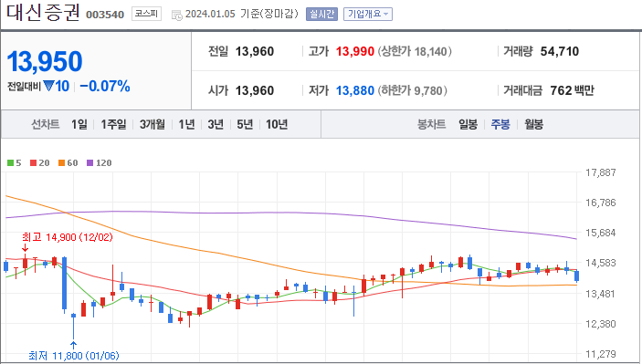642x364 pixels.
Task: Click orange 60-period moving average swatch
Action: tap(61, 162)
